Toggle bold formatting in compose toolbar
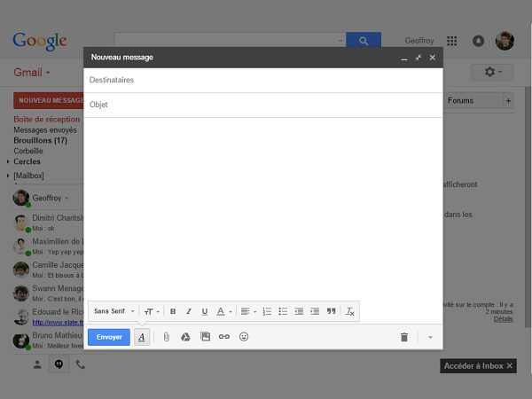 coord(173,311)
